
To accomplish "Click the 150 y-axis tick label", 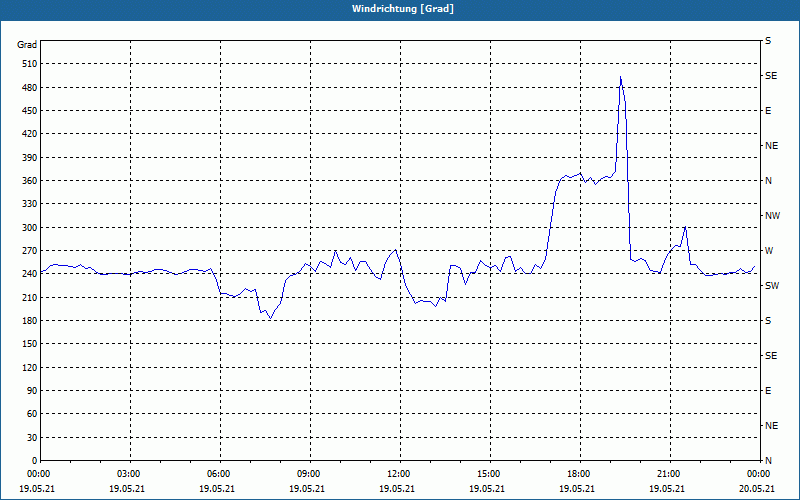I will click(x=30, y=344).
